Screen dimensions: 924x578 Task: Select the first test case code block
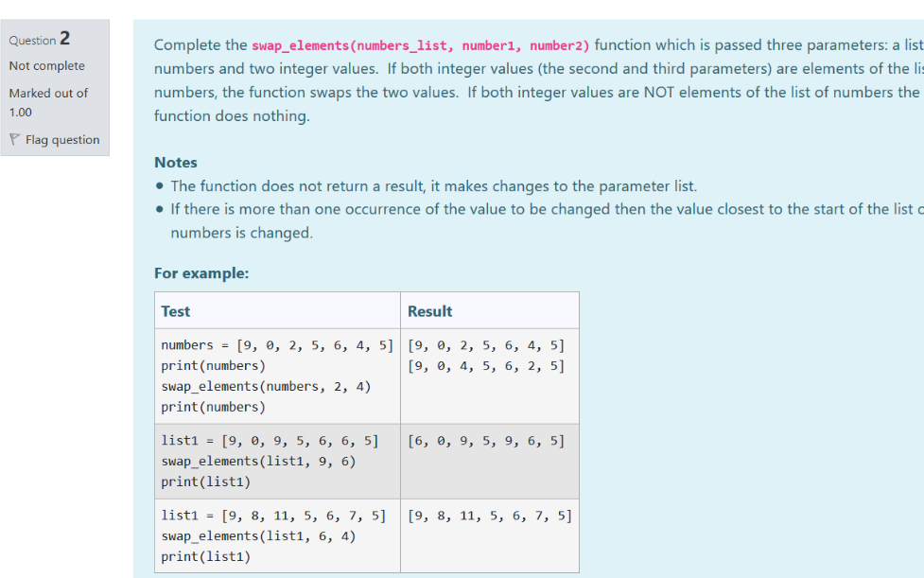click(277, 376)
